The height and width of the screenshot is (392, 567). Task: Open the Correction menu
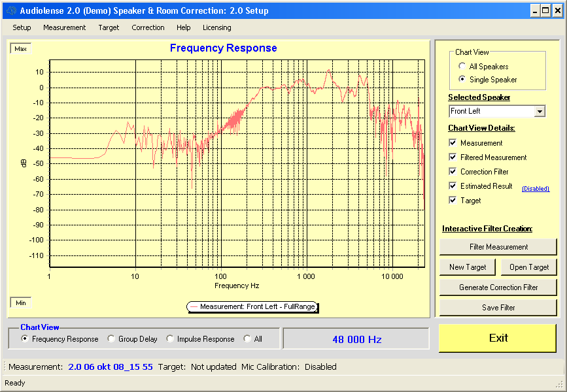pyautogui.click(x=148, y=27)
